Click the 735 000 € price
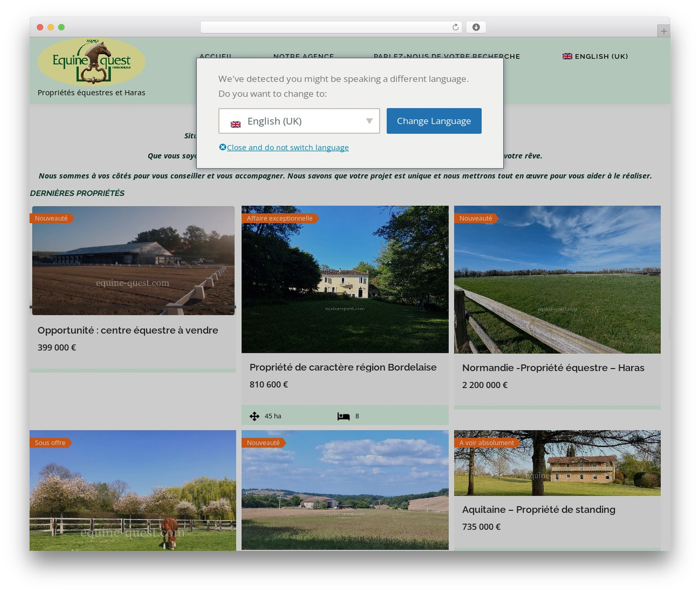The image size is (700, 593). 481,527
